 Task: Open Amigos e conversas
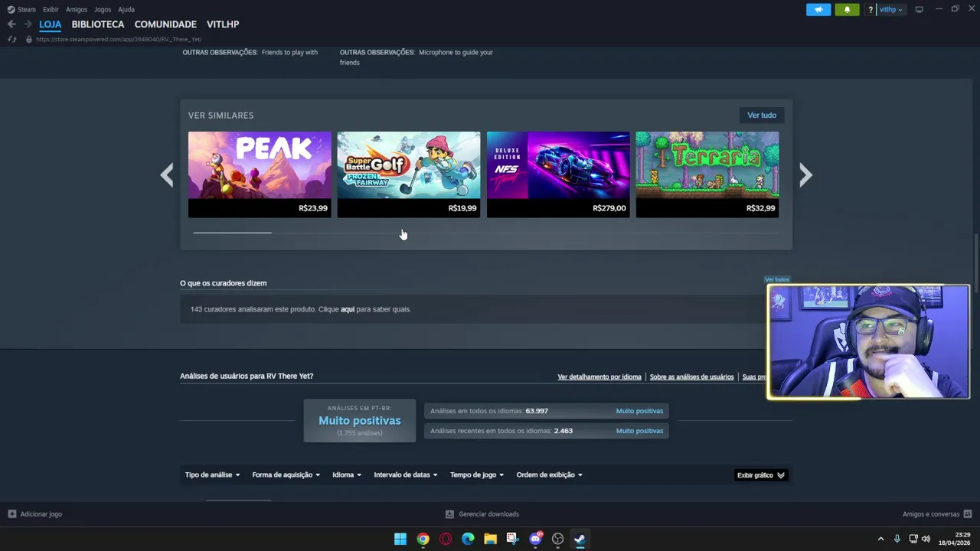[937, 514]
